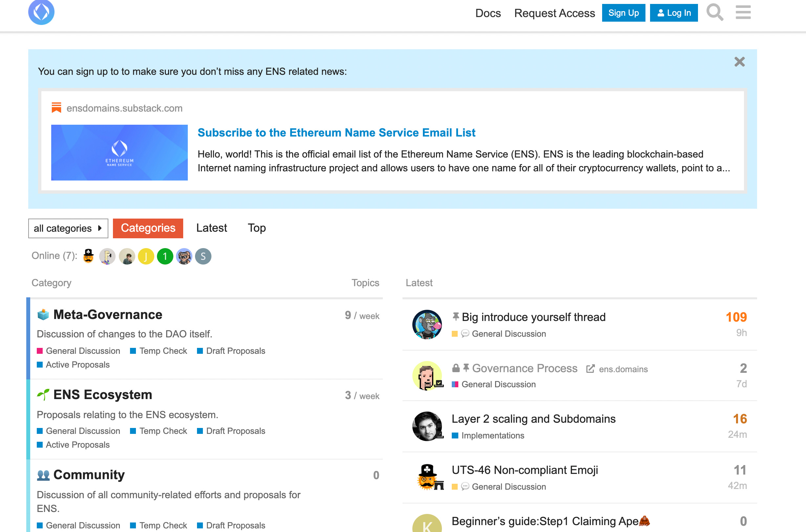This screenshot has height=532, width=806.
Task: Open the K avatar on Beginner's guide
Action: 427,523
